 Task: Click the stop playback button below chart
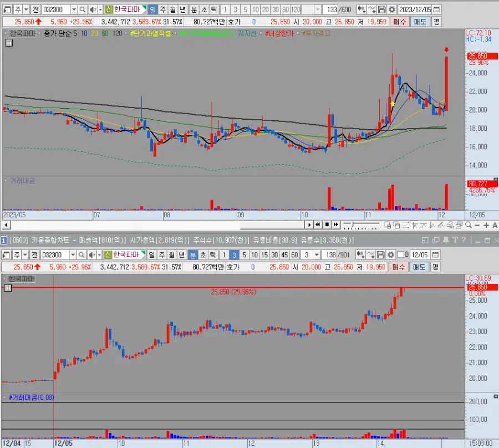[x=327, y=225]
